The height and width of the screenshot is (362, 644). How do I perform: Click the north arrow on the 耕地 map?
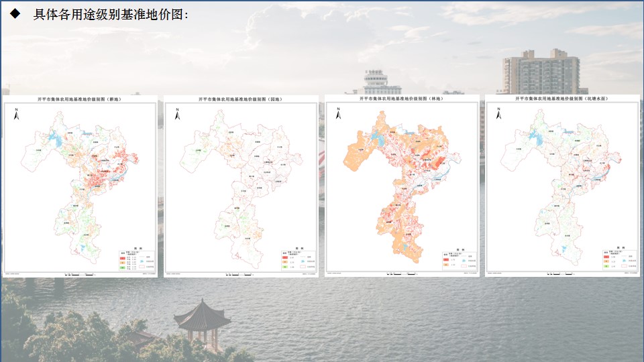tap(17, 114)
